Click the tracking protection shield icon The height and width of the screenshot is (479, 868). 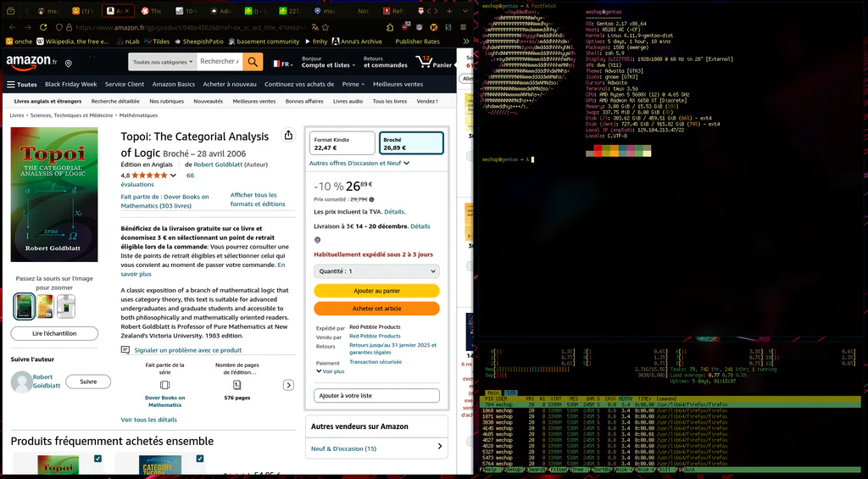coord(59,27)
